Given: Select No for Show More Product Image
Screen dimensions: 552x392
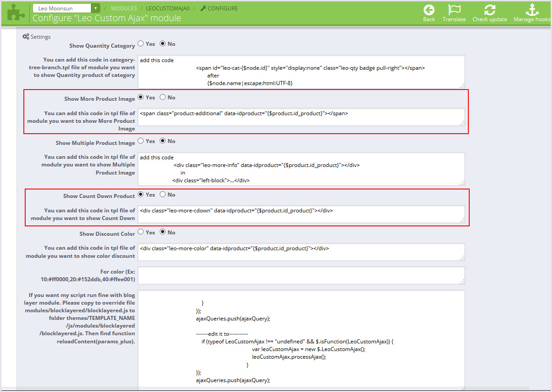Looking at the screenshot, I should coord(163,97).
